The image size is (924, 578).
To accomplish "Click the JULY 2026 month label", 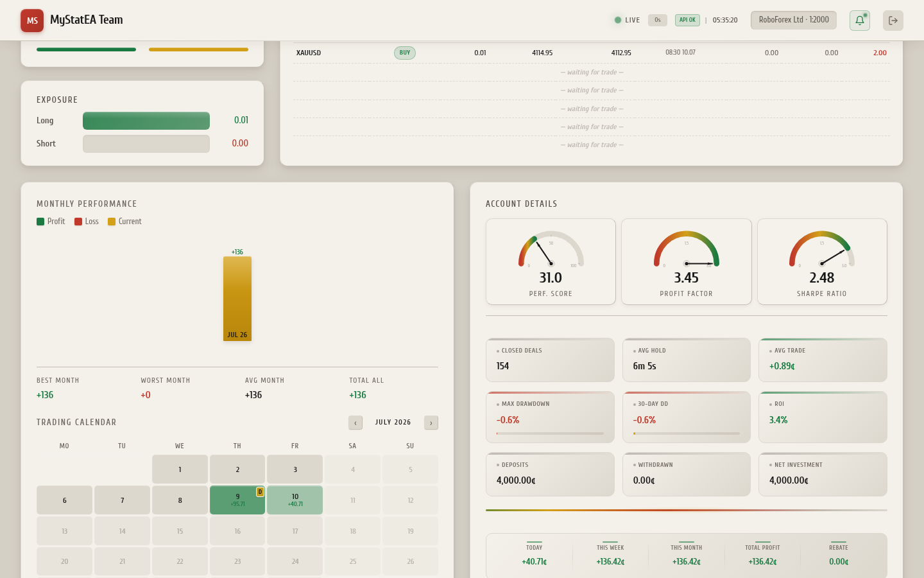I will tap(393, 423).
